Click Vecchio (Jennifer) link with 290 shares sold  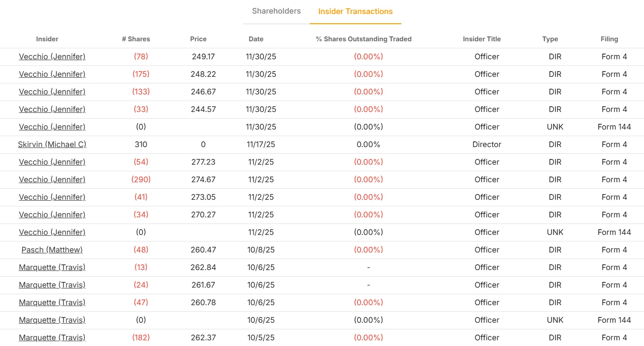coord(52,180)
